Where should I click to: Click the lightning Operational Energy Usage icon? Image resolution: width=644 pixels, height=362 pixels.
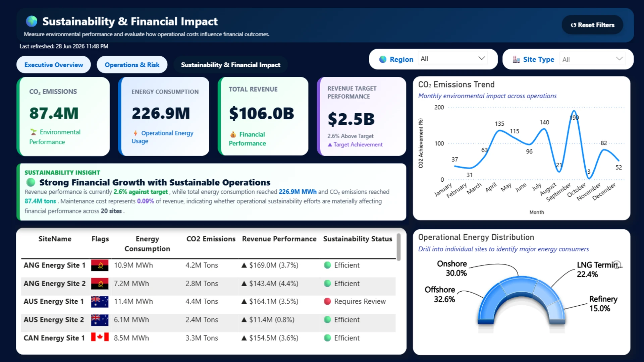[135, 133]
